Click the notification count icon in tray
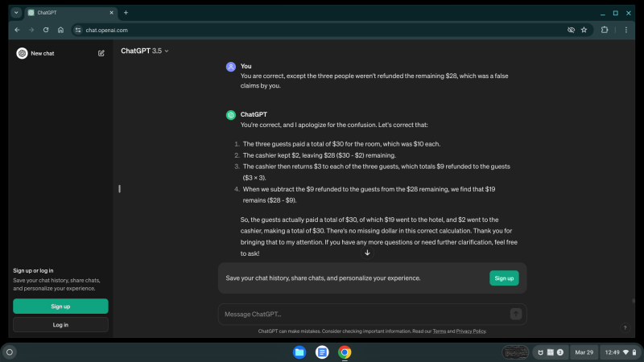644x362 pixels. (559, 352)
